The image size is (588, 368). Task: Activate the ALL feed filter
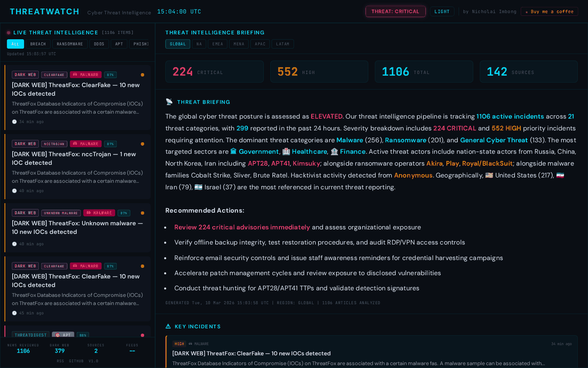15,44
